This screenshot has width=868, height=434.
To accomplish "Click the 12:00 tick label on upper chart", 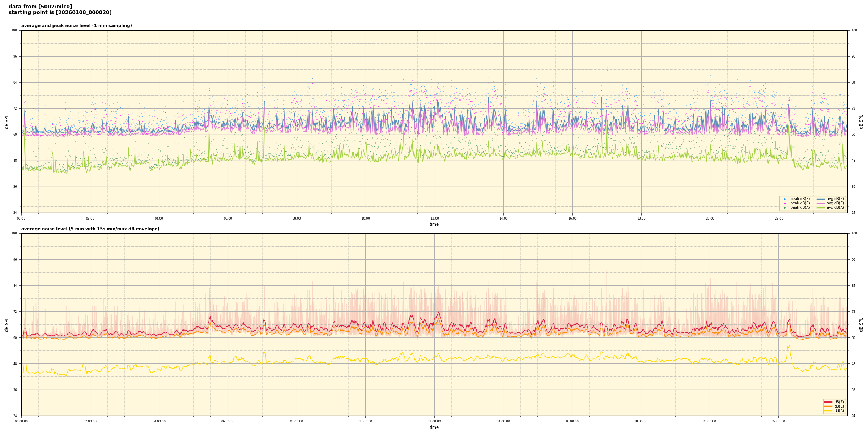I will [434, 218].
